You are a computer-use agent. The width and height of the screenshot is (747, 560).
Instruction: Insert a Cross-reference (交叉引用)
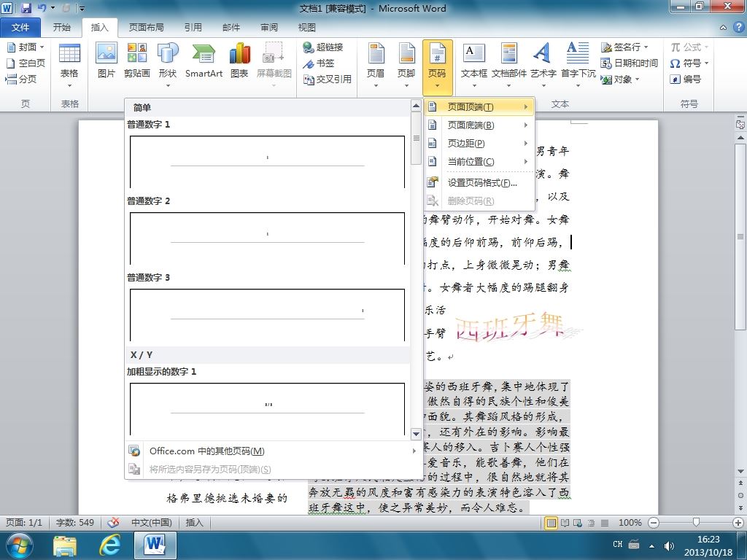coord(328,79)
